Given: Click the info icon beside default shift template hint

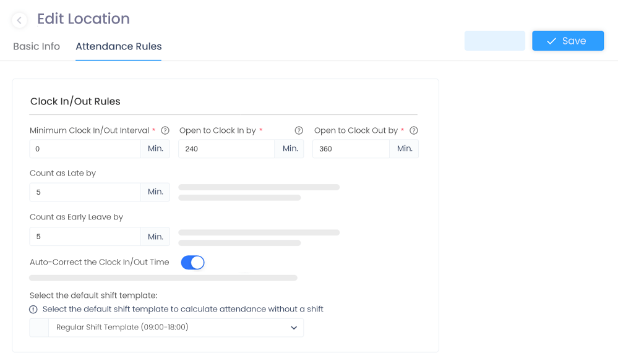Looking at the screenshot, I should point(33,310).
